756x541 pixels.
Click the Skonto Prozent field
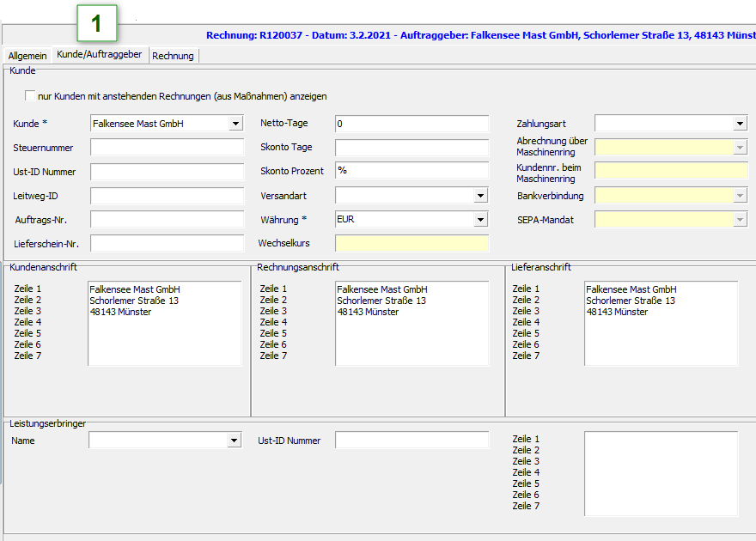(412, 170)
